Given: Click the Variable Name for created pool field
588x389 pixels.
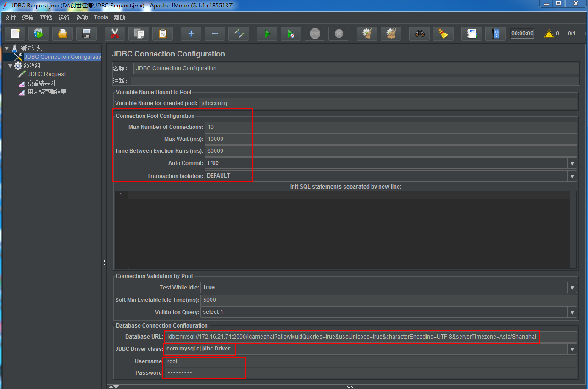Looking at the screenshot, I should 388,103.
